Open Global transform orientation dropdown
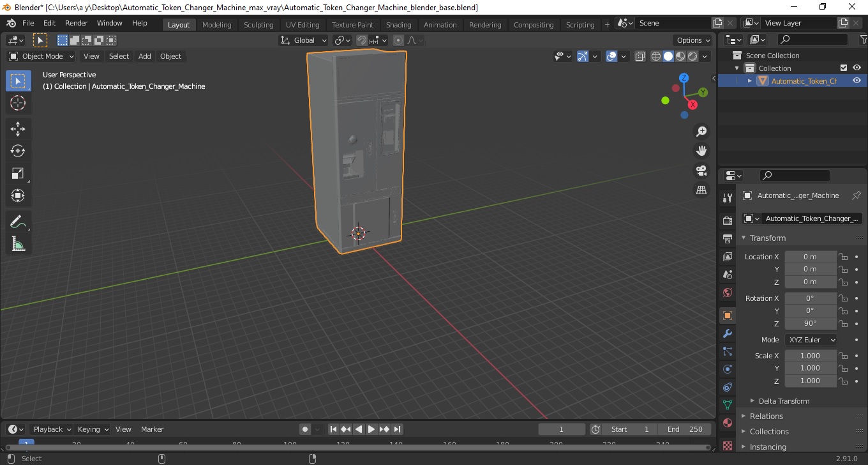This screenshot has width=868, height=465. point(304,40)
